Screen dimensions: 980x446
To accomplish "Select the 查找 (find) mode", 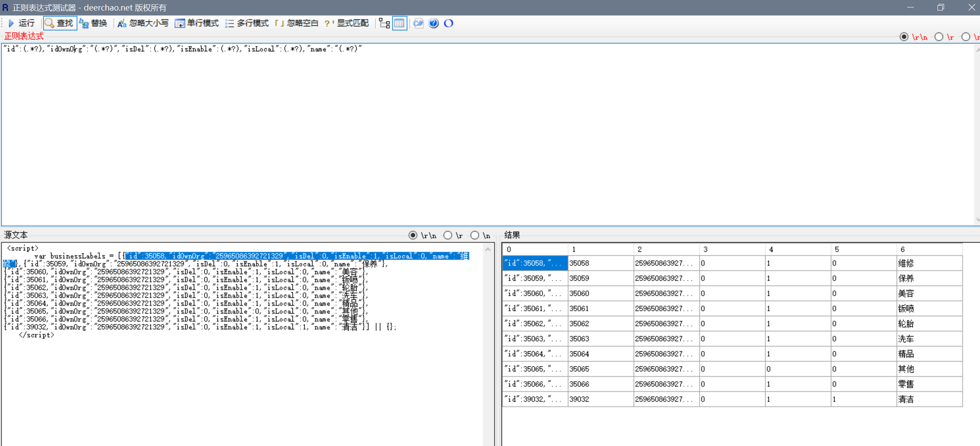I will [x=60, y=23].
